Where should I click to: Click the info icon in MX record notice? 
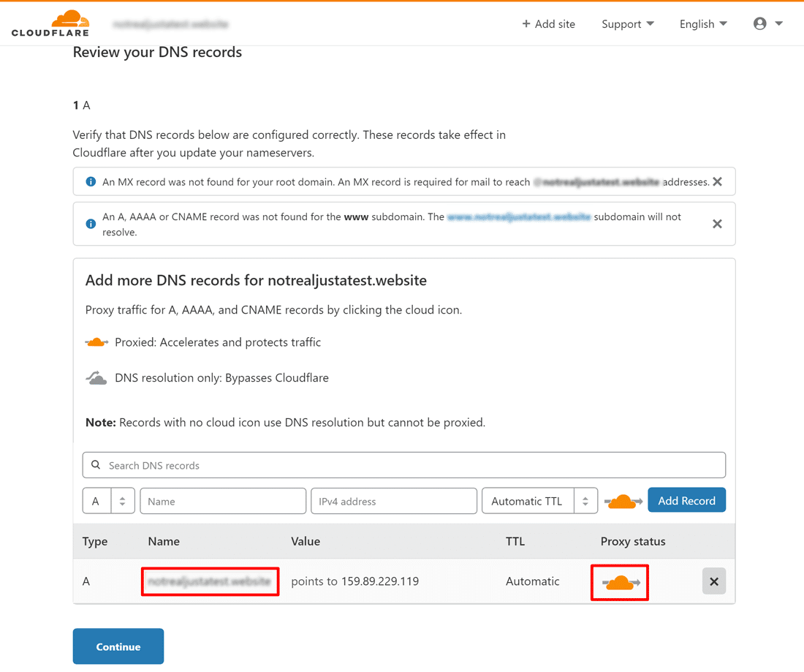coord(91,181)
